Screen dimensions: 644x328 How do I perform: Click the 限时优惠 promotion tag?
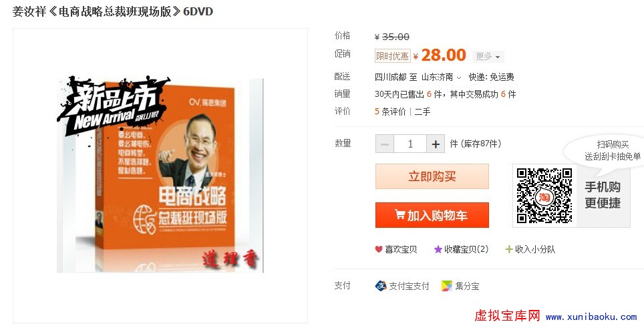(x=393, y=56)
